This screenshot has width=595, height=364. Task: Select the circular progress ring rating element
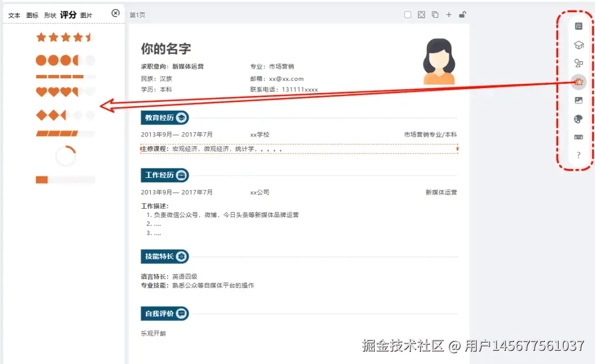(64, 155)
